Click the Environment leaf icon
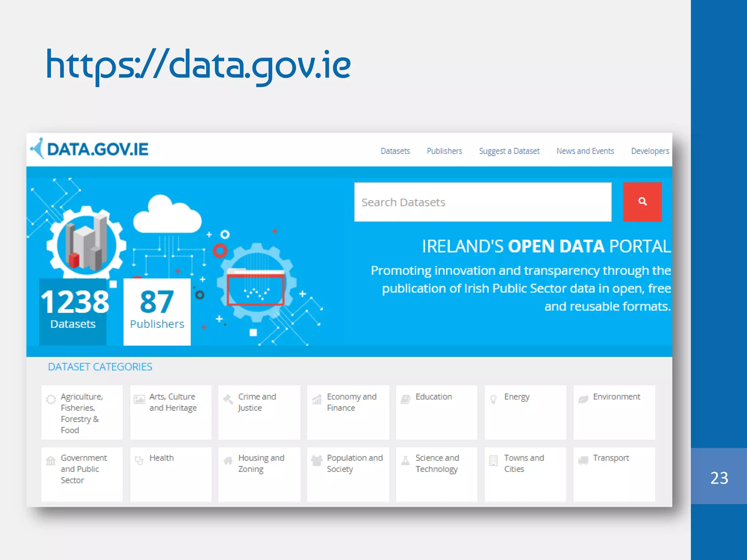 583,399
